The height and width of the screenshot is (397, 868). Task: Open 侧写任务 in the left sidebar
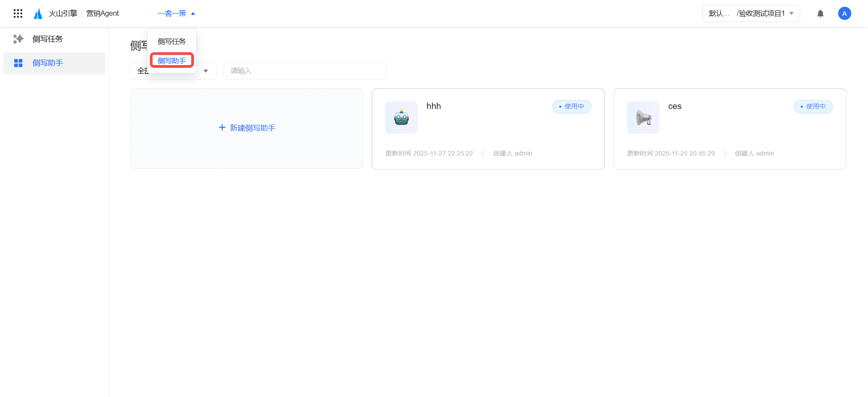point(54,39)
